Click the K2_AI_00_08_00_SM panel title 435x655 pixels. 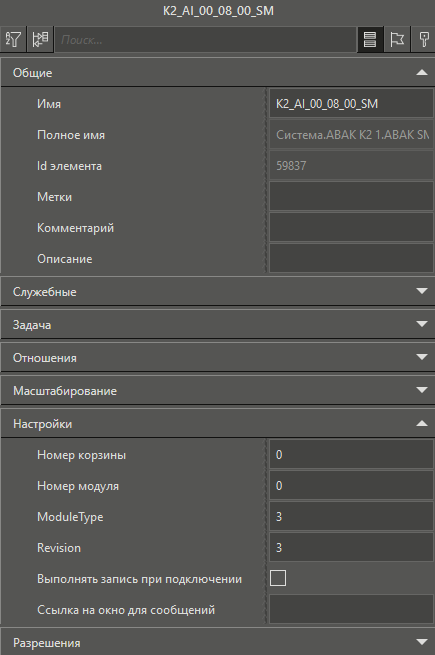[218, 11]
